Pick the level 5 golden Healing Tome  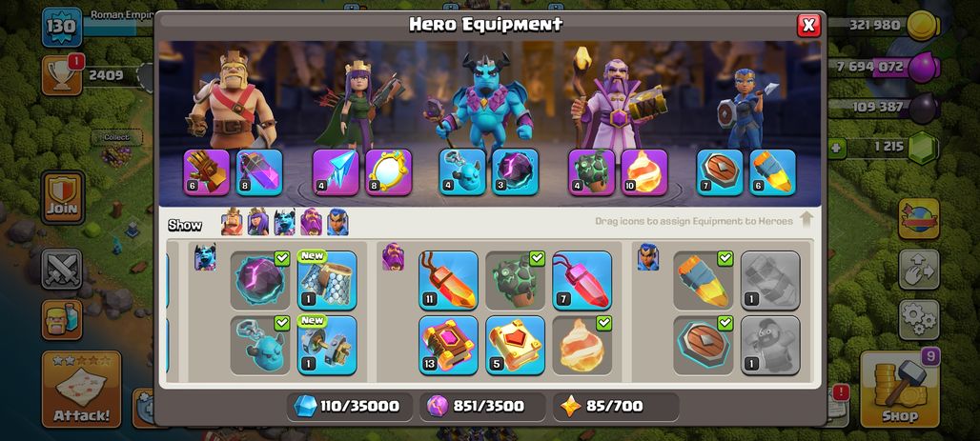click(x=515, y=345)
